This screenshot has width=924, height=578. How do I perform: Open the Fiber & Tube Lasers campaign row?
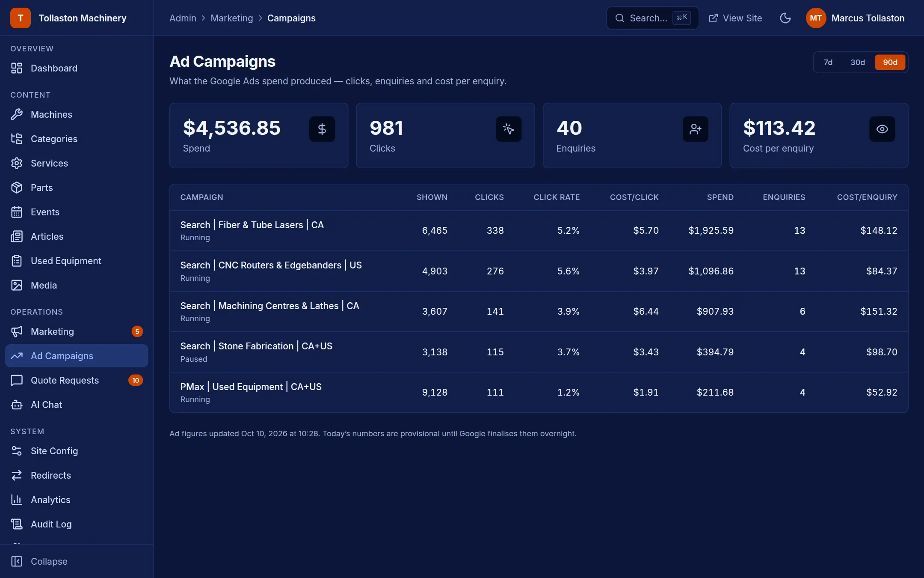[539, 230]
